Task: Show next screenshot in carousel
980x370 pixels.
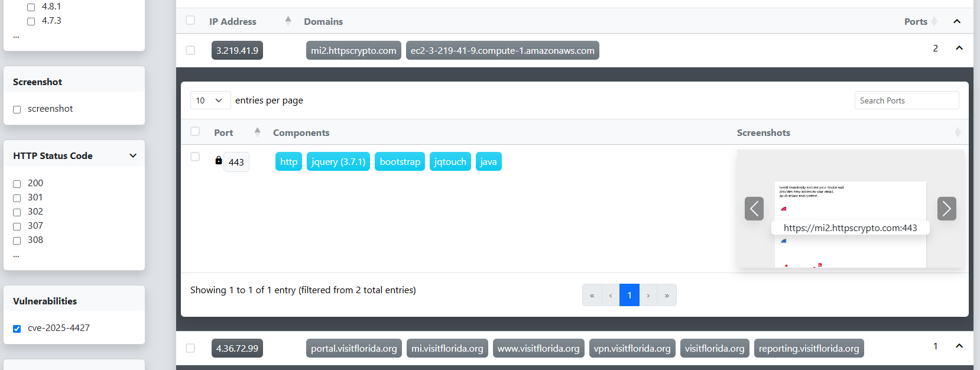Action: pos(947,209)
